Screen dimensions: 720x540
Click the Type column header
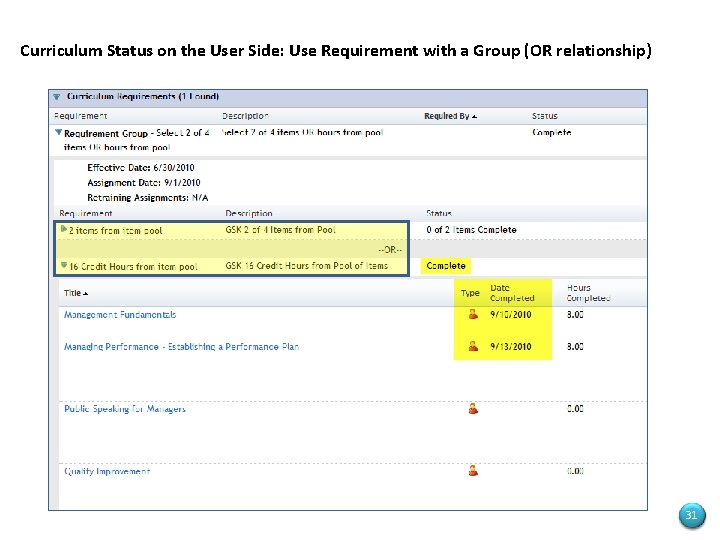[x=470, y=293]
